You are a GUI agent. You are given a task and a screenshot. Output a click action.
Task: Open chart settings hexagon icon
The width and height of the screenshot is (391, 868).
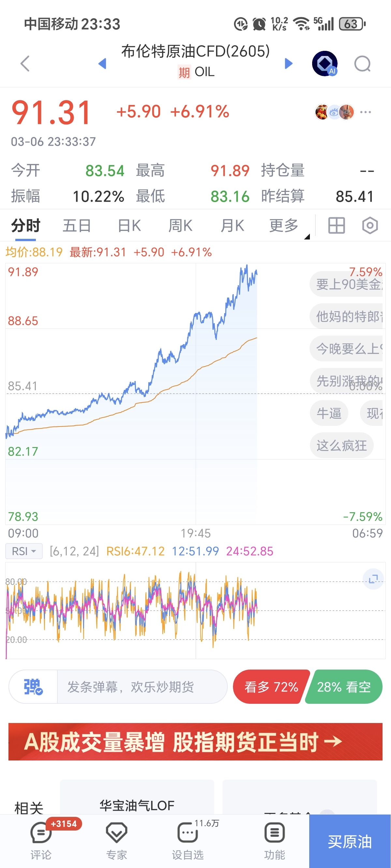[370, 225]
